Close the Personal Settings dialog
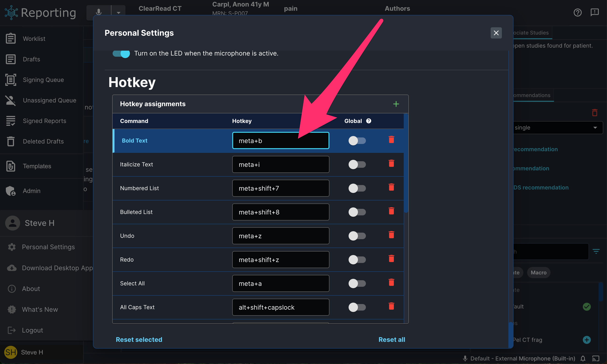 point(496,33)
